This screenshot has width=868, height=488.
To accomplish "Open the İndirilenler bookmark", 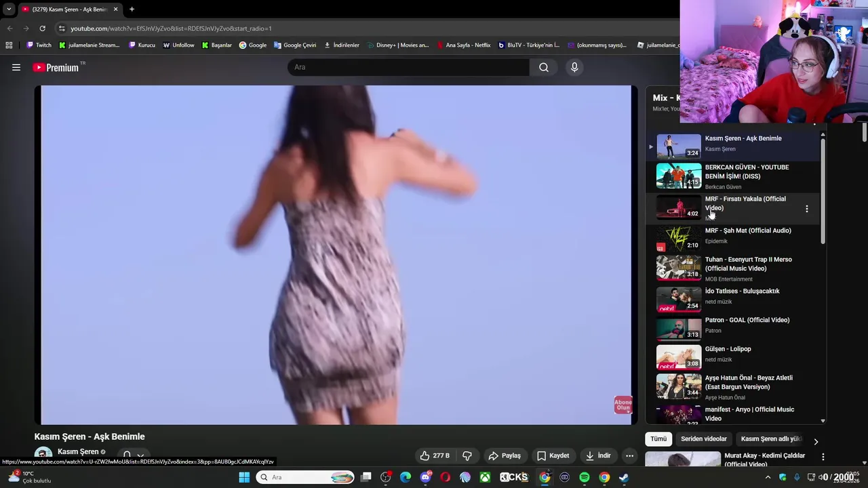I will point(341,45).
